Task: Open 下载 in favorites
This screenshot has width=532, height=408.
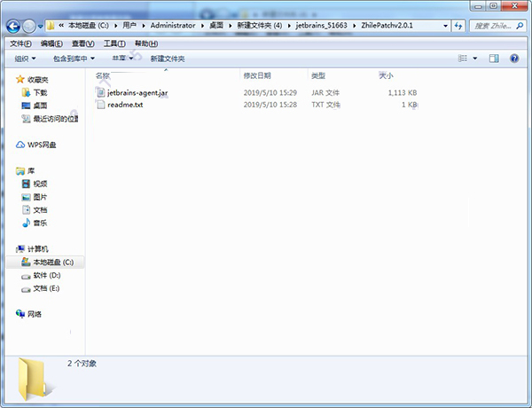Action: pos(35,92)
